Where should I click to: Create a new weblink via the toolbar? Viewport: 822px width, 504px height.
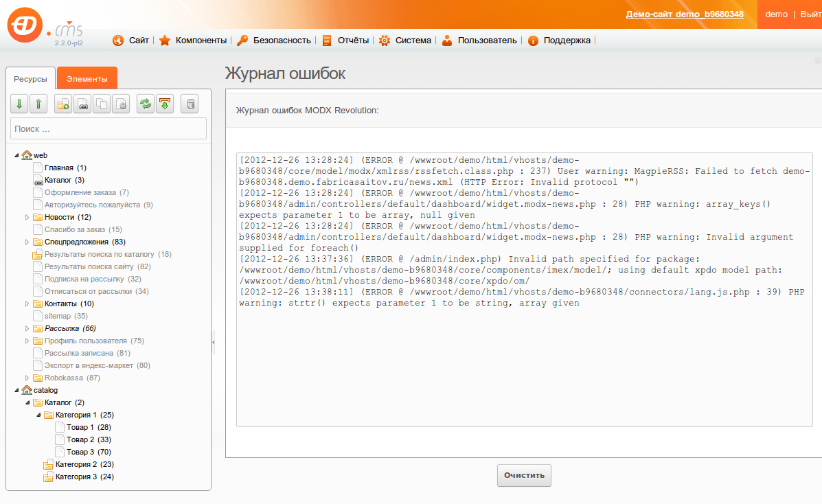tap(82, 104)
